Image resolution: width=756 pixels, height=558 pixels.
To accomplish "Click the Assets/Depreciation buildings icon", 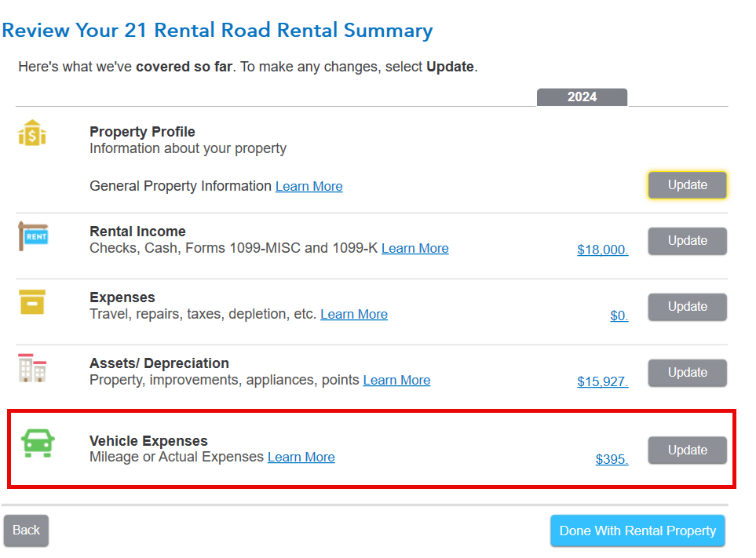I will (32, 368).
